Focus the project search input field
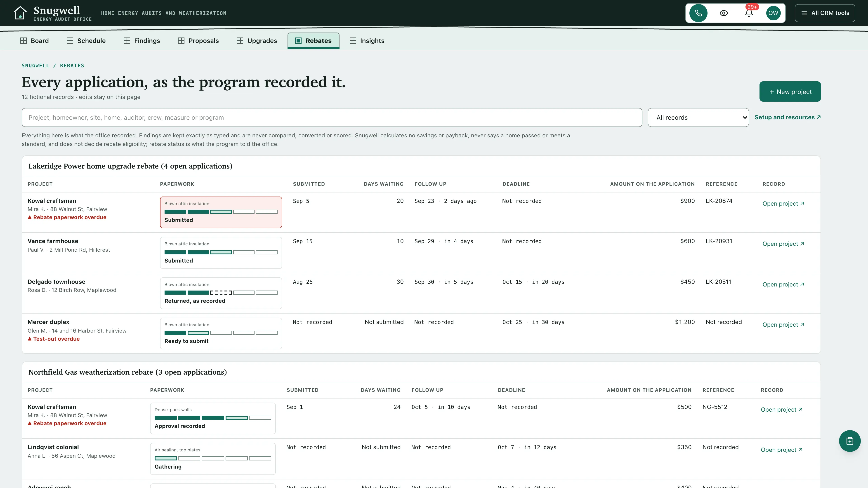The height and width of the screenshot is (488, 868). click(332, 117)
